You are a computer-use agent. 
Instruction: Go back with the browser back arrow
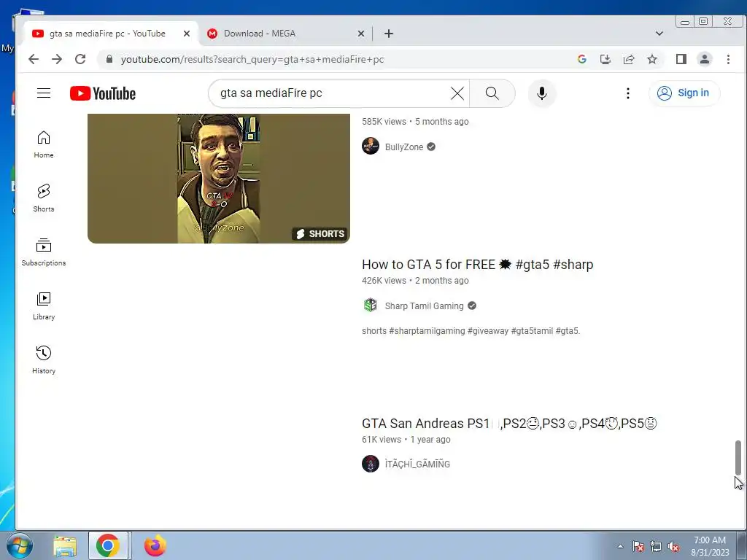tap(34, 59)
